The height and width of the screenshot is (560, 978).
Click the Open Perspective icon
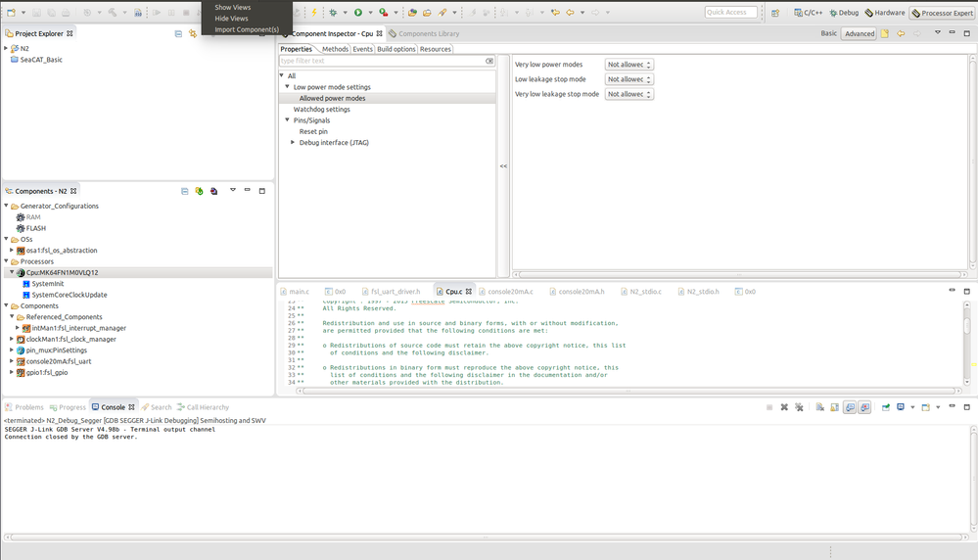[x=775, y=13]
